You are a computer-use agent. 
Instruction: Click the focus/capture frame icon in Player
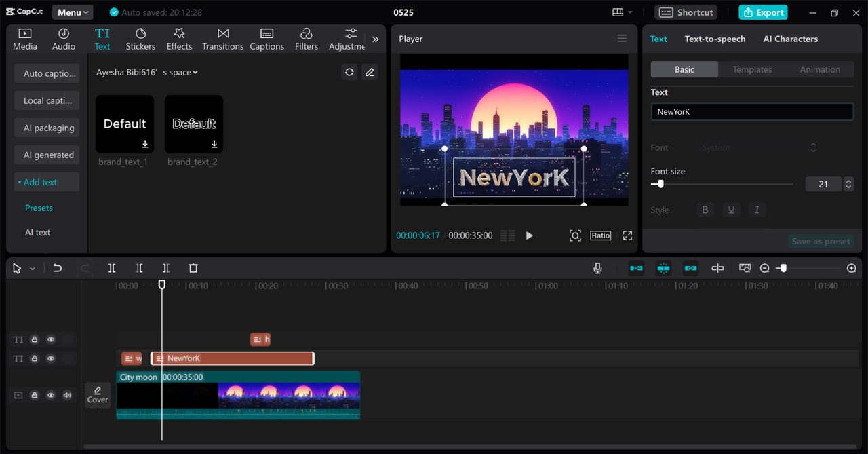(x=575, y=235)
